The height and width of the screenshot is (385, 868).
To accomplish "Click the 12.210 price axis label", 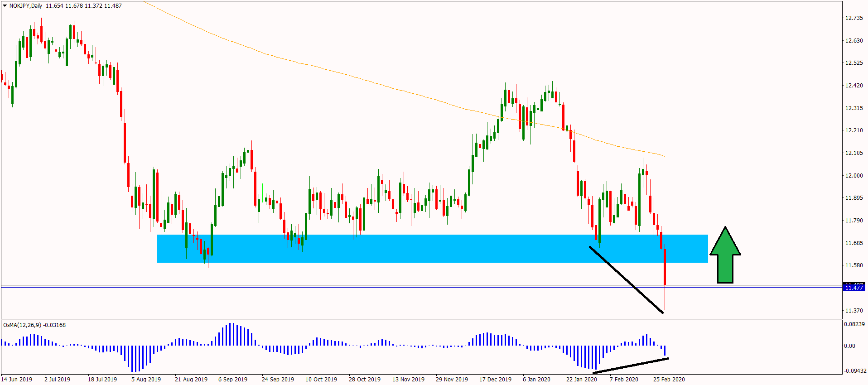I will point(854,130).
